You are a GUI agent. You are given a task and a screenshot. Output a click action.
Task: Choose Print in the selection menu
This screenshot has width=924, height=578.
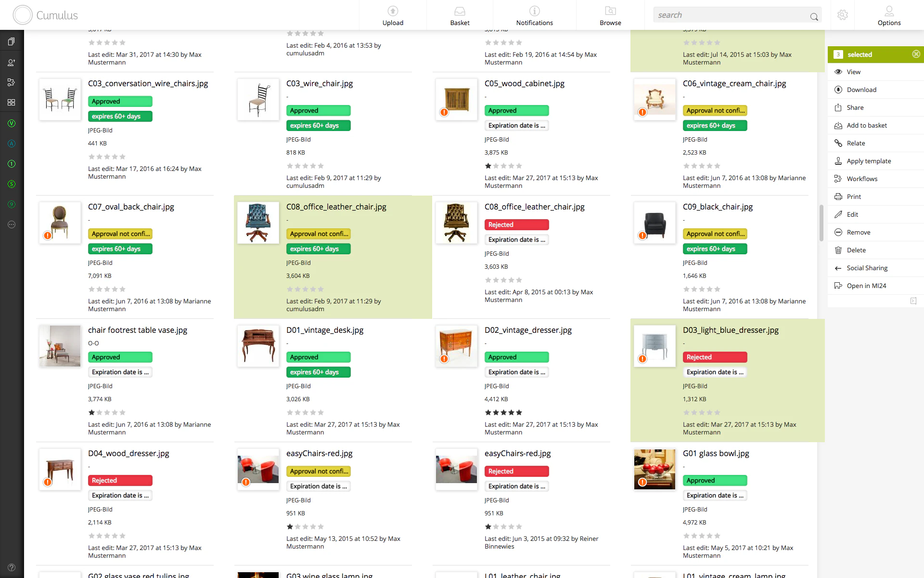tap(876, 197)
